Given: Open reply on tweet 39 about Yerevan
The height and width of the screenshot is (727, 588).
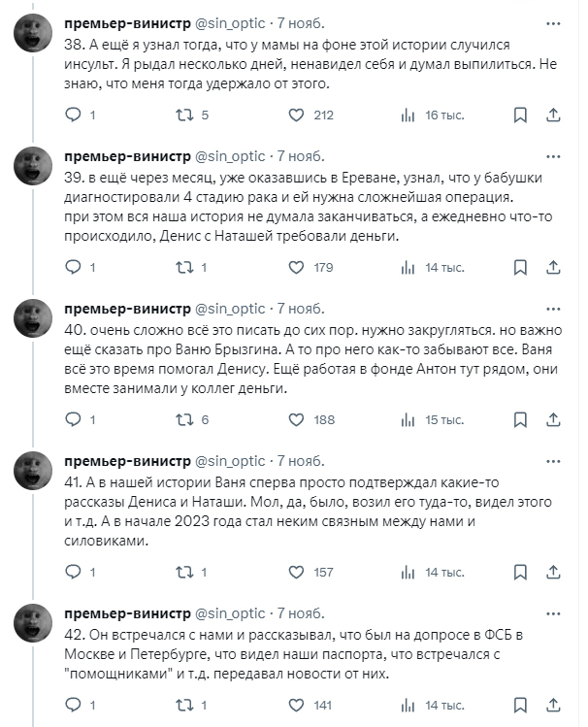Looking at the screenshot, I should [x=74, y=268].
